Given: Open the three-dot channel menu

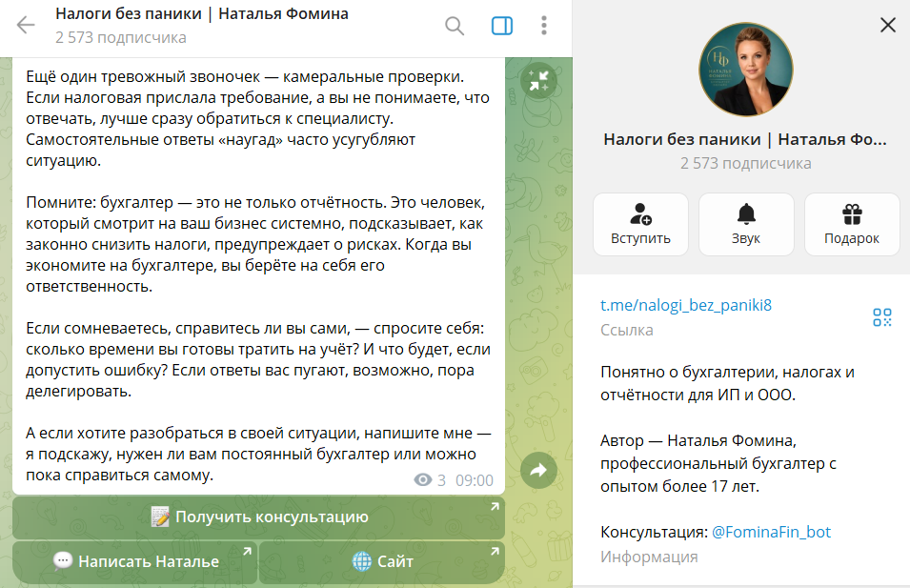Looking at the screenshot, I should [x=544, y=26].
